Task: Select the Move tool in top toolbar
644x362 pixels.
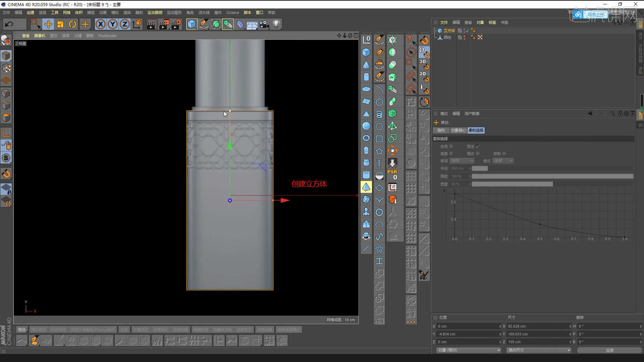Action: point(48,24)
